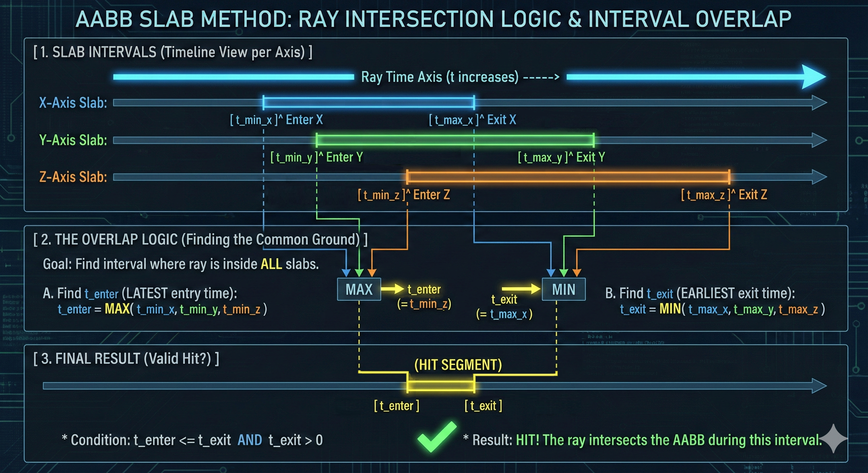
Task: Click the t_exit bracket label under result timeline
Action: point(483,406)
